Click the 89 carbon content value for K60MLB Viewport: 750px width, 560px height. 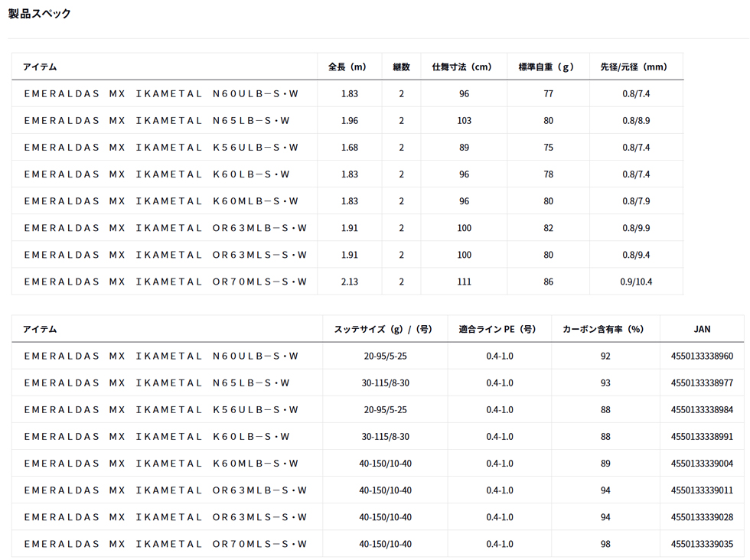click(x=605, y=464)
